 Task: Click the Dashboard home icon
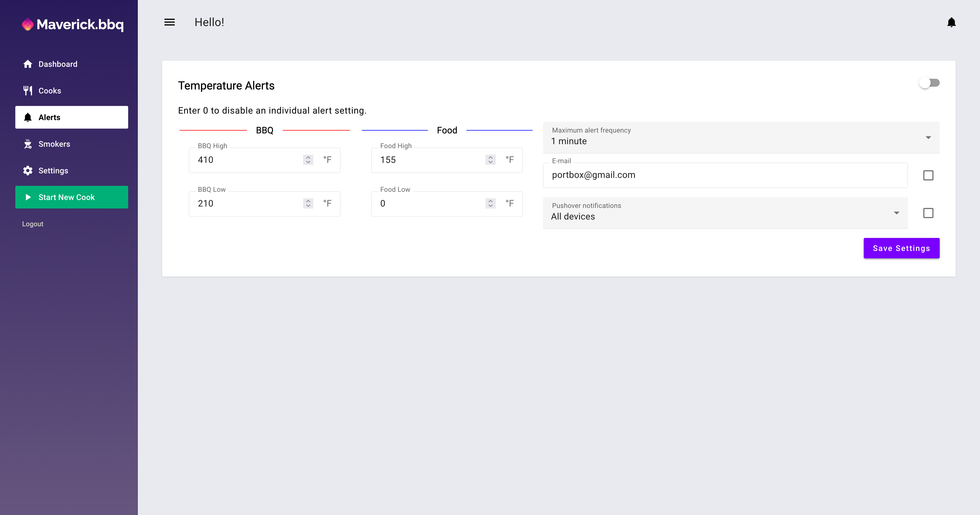28,64
